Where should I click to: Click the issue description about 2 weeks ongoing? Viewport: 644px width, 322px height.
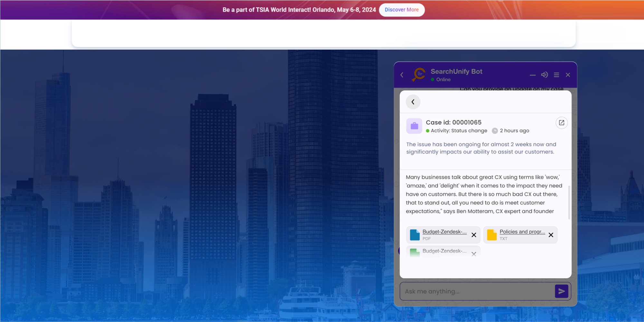click(481, 148)
